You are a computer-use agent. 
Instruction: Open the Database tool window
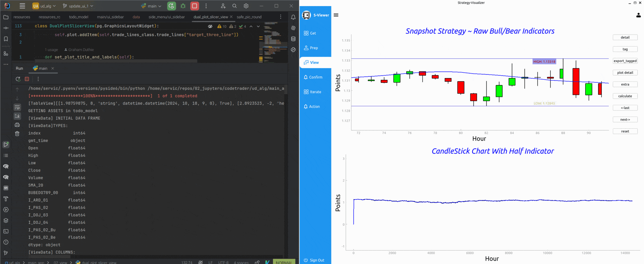tap(293, 39)
